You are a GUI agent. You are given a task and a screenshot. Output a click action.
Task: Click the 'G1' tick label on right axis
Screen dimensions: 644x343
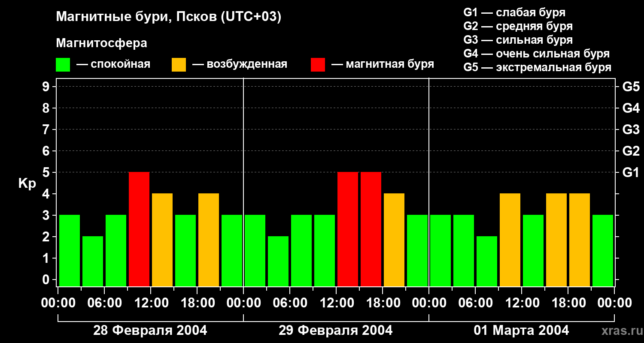coord(631,172)
